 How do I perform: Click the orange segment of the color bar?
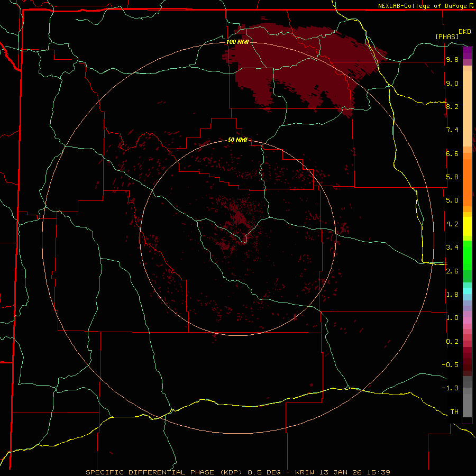[467, 182]
